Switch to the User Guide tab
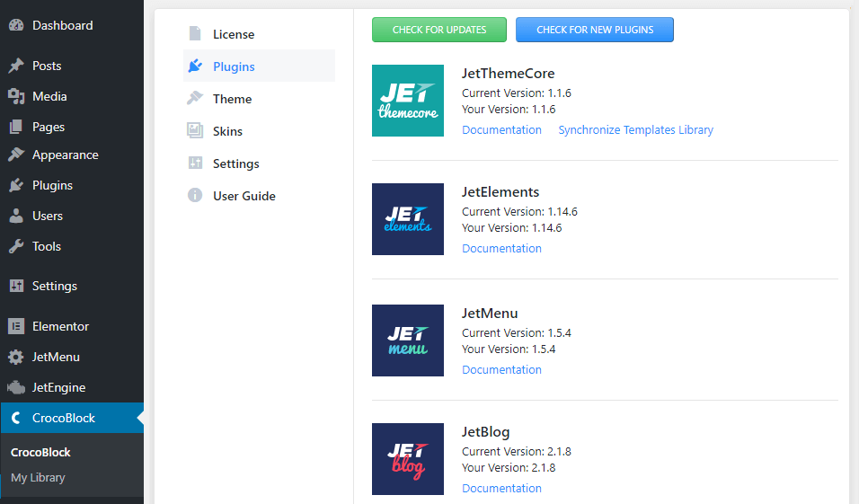The image size is (859, 504). coord(259,196)
